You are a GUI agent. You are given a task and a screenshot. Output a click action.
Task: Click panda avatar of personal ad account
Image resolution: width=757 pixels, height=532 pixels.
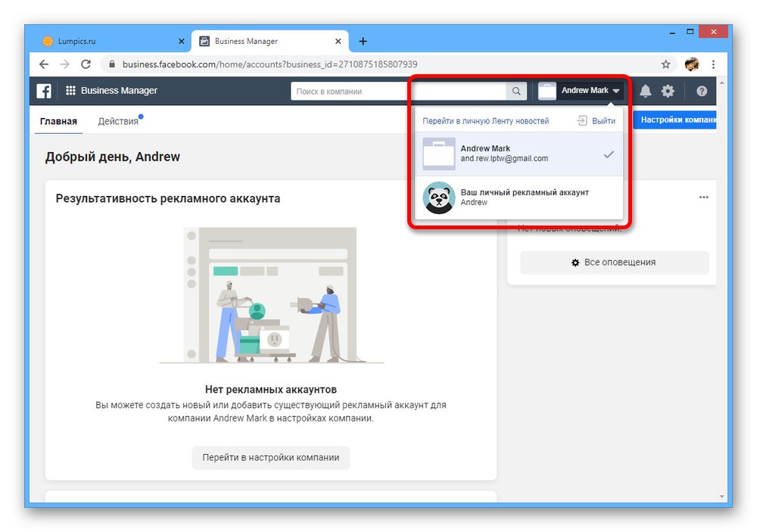tap(439, 198)
